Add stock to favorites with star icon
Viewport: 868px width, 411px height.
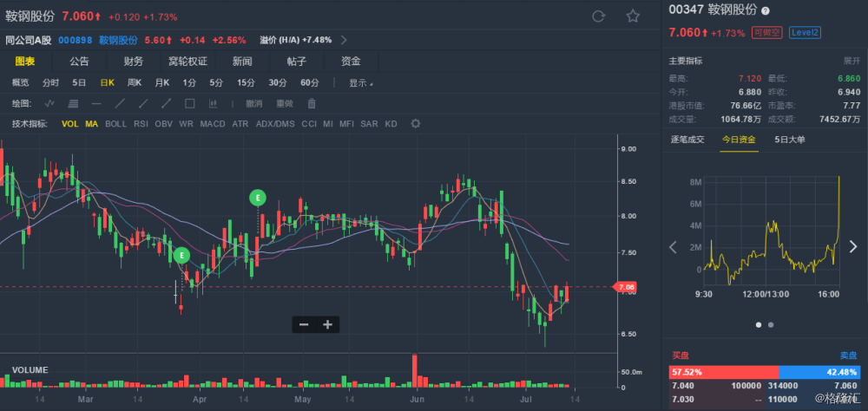click(633, 16)
